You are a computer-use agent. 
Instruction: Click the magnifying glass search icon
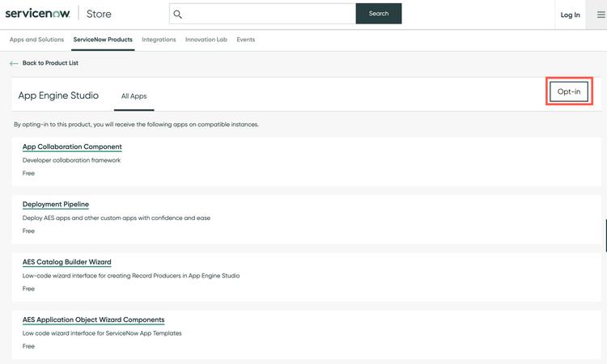(178, 15)
